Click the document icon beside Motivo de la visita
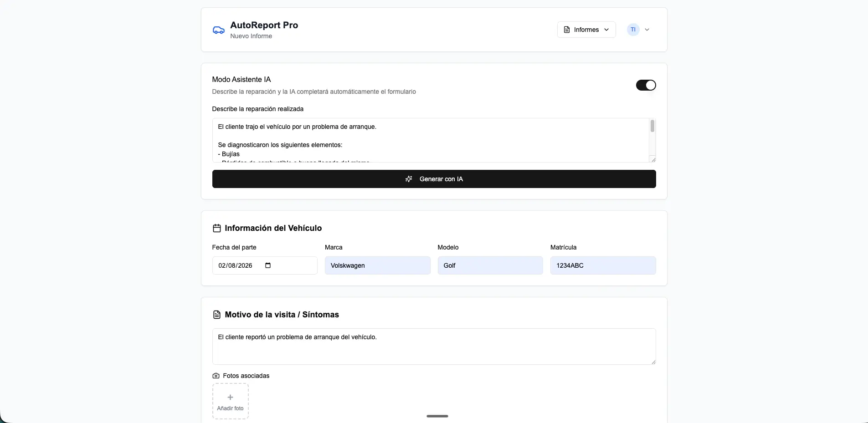Screen dimensions: 868x423 pos(217,315)
